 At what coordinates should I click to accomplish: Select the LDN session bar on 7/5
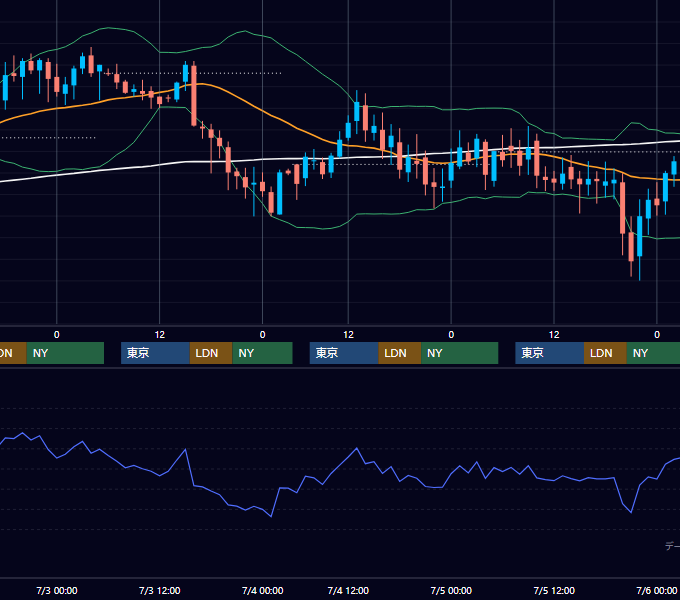605,353
